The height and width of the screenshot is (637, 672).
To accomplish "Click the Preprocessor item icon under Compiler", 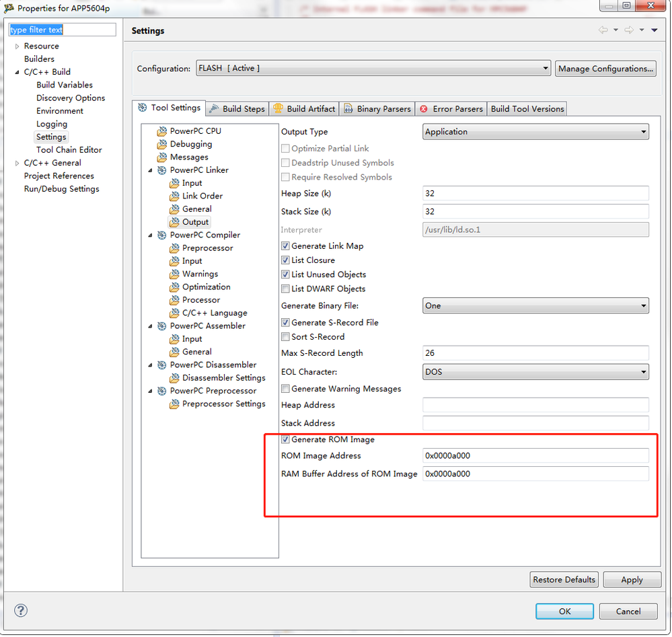I will click(x=174, y=248).
